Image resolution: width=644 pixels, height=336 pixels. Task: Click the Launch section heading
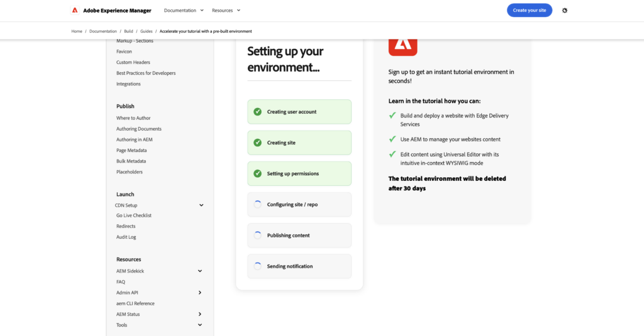point(125,195)
